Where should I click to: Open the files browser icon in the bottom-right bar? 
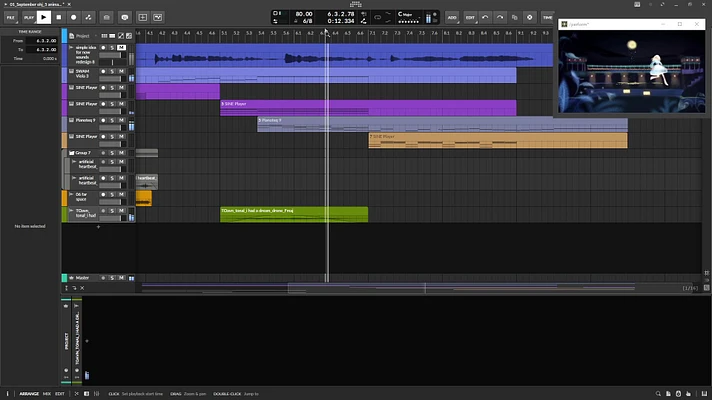[x=668, y=394]
